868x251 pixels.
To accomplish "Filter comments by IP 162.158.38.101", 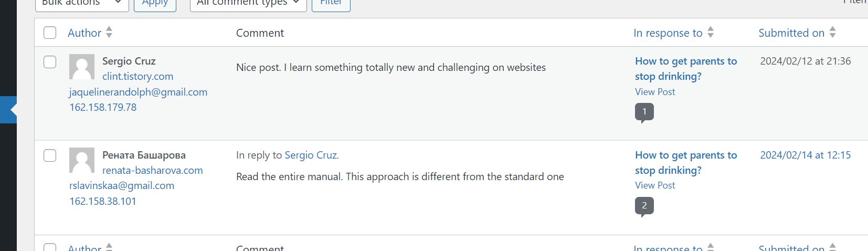I will (x=103, y=201).
